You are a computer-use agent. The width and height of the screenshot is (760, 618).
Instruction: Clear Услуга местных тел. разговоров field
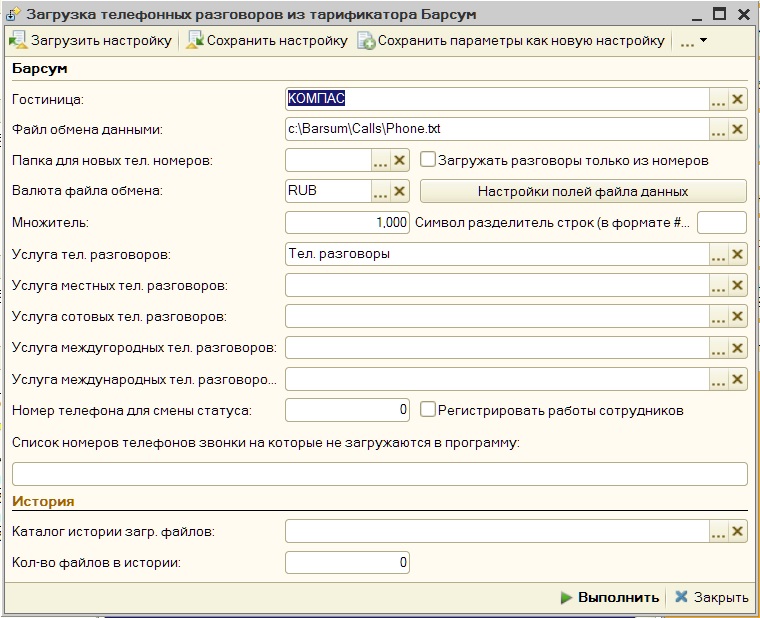737,285
